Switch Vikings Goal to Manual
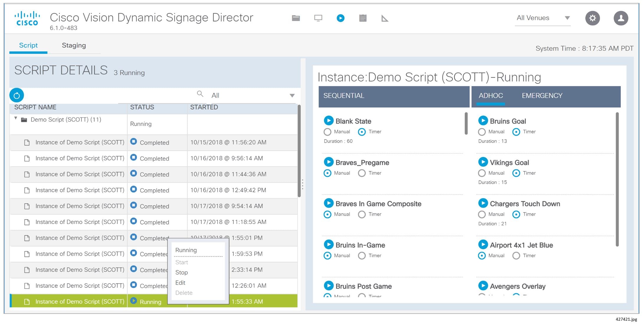This screenshot has height=326, width=644. (x=482, y=173)
